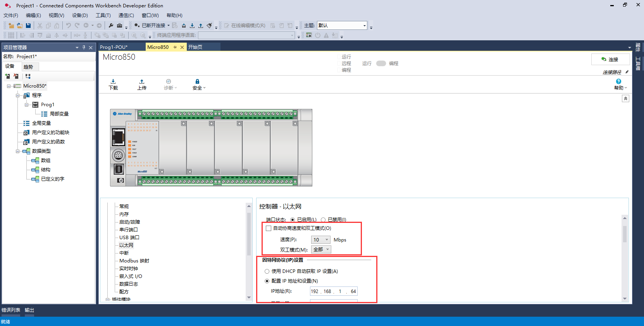Click the save project icon
The height and width of the screenshot is (326, 644).
pyautogui.click(x=28, y=26)
